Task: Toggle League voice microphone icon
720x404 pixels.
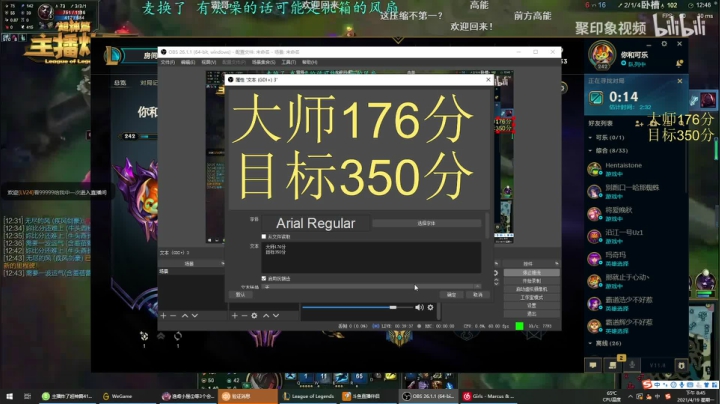Action: pos(632,365)
